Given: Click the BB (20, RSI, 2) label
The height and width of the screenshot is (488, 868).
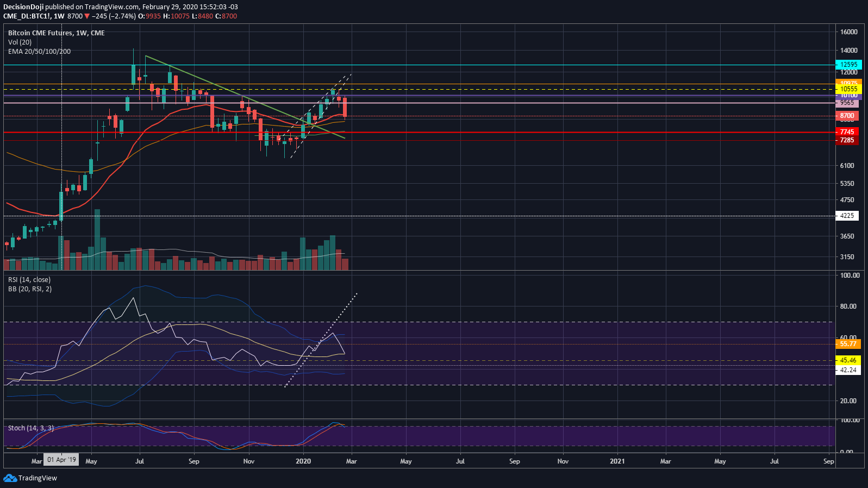Looking at the screenshot, I should click(30, 289).
